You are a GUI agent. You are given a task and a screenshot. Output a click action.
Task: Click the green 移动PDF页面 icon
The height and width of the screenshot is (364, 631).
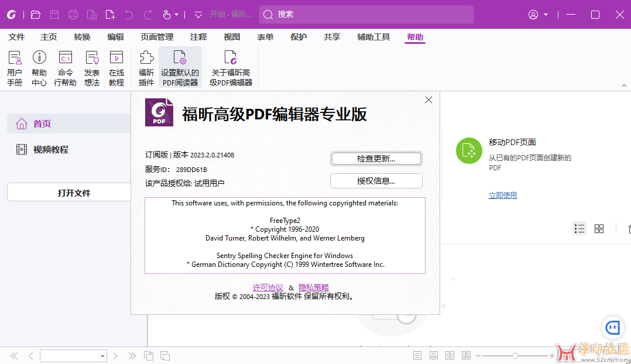(x=469, y=151)
